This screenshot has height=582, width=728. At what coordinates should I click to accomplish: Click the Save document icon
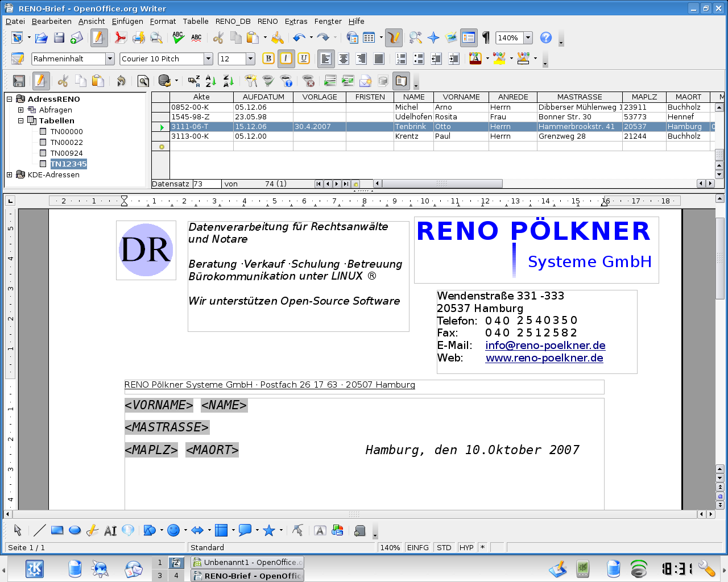point(59,38)
